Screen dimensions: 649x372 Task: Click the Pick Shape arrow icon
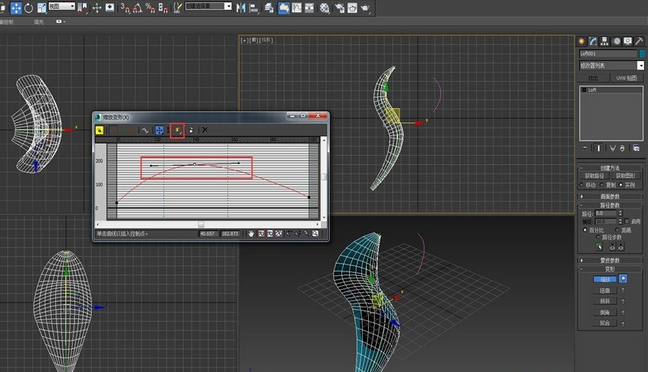point(599,246)
